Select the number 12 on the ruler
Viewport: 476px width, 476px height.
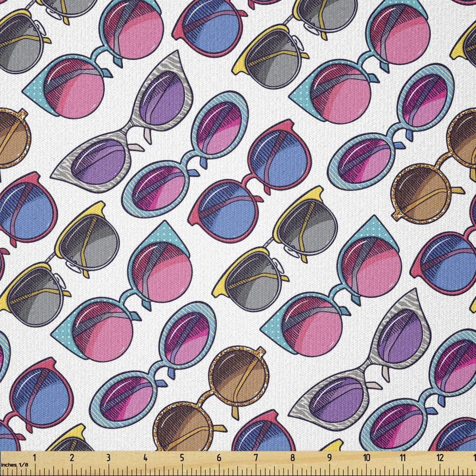(440, 457)
